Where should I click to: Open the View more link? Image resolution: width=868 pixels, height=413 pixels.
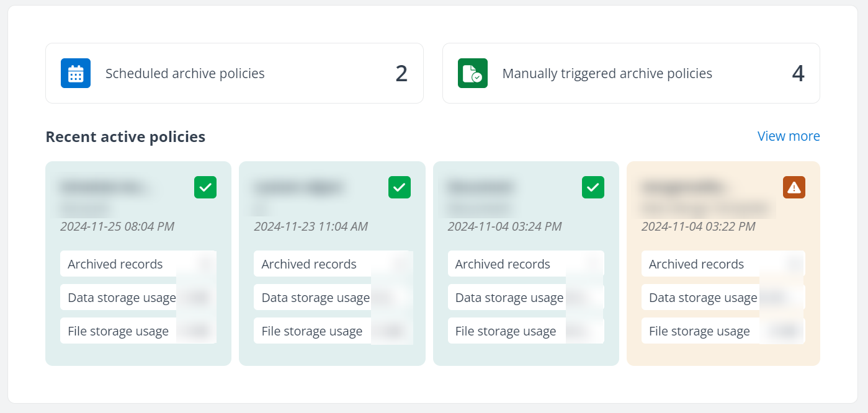pos(788,136)
